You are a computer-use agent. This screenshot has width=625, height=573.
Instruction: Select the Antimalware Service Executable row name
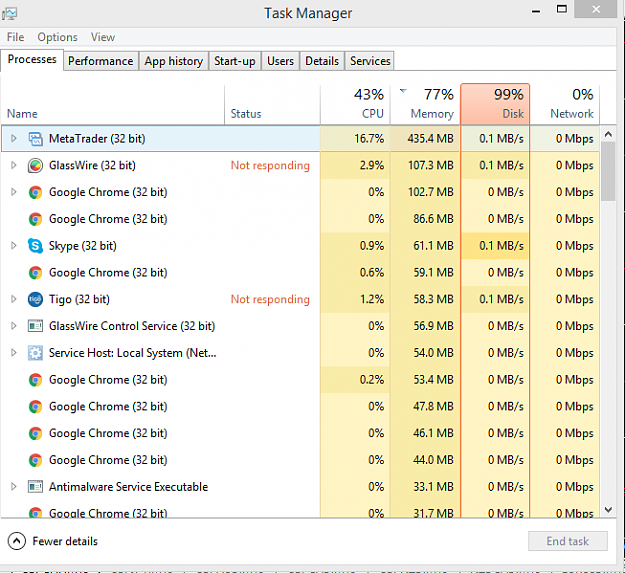pos(128,487)
